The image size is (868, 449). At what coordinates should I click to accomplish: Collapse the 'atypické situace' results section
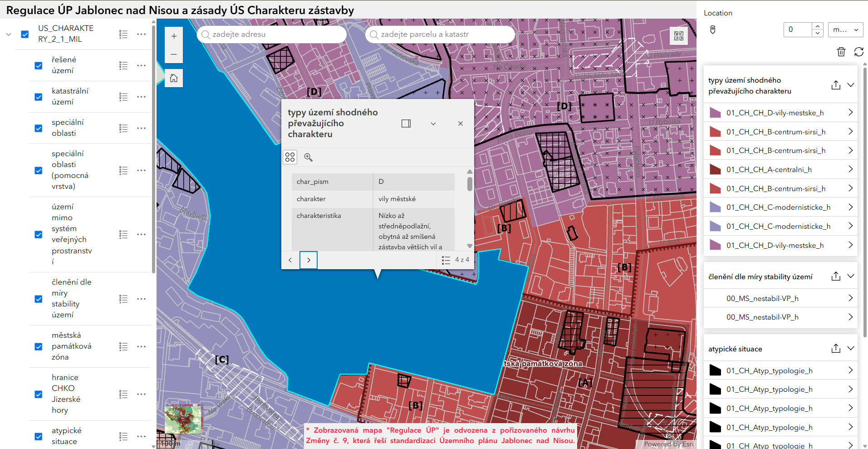pyautogui.click(x=851, y=348)
